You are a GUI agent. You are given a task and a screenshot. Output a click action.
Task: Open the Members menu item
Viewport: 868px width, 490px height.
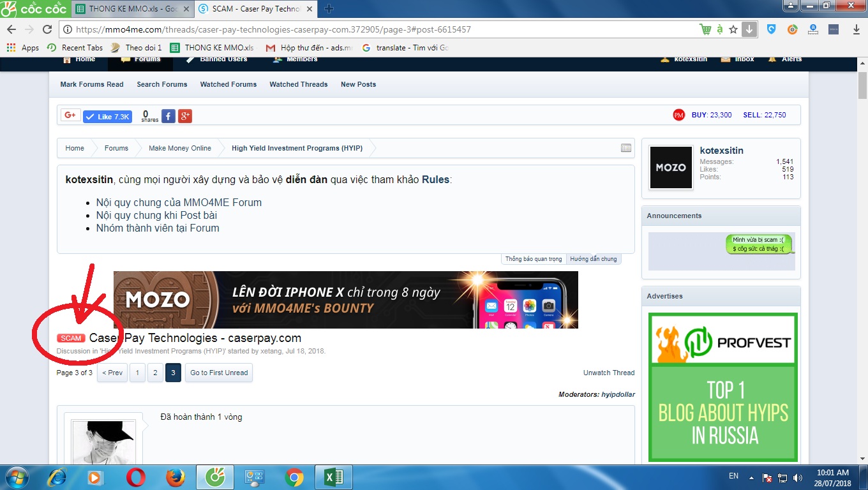(x=296, y=59)
